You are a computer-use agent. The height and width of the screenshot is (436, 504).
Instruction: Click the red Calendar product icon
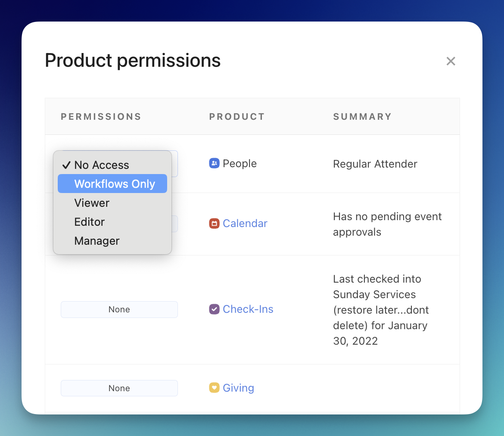coord(214,224)
